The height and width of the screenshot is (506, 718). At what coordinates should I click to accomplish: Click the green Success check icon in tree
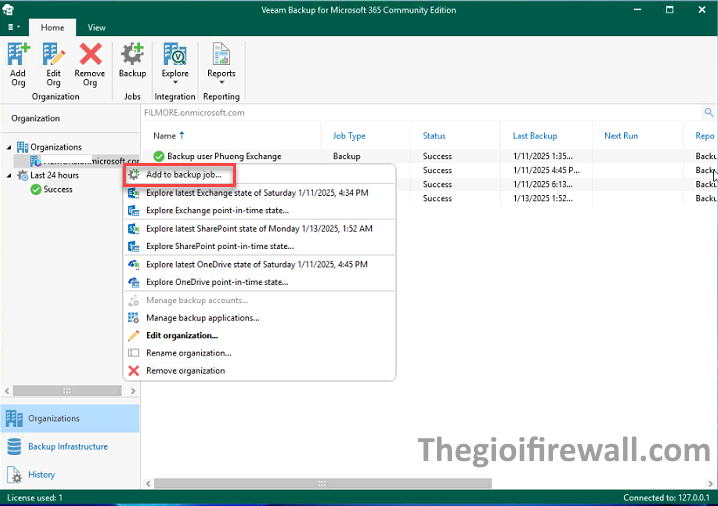point(36,190)
